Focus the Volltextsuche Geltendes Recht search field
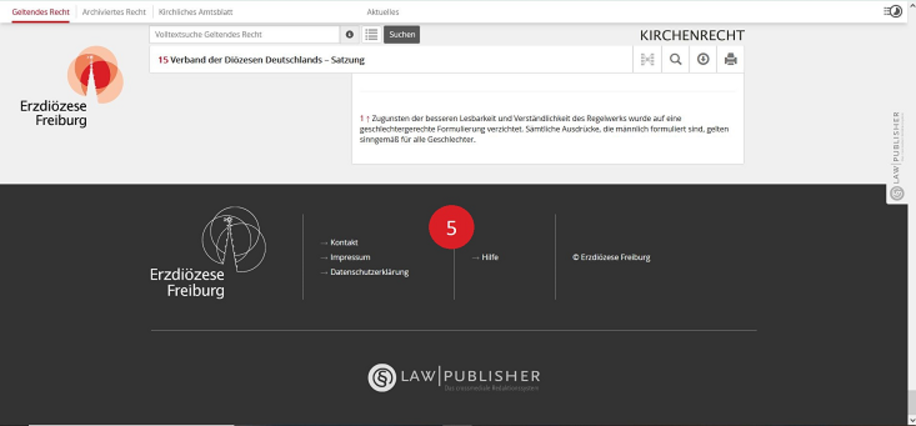 point(245,35)
